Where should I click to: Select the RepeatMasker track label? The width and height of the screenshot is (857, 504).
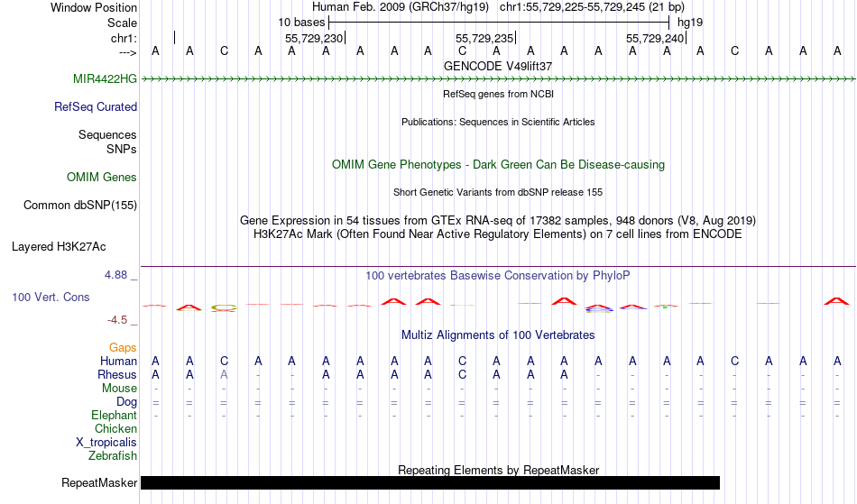click(99, 482)
